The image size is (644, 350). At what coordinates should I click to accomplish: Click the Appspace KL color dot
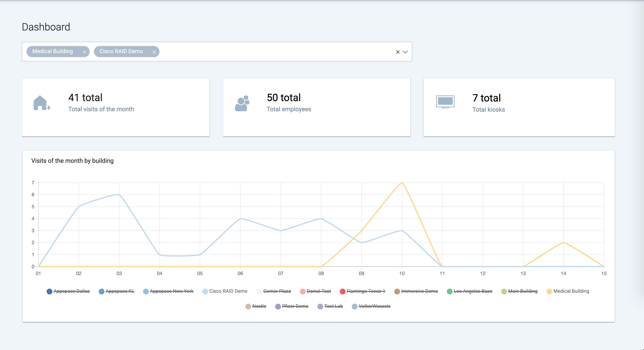point(102,292)
